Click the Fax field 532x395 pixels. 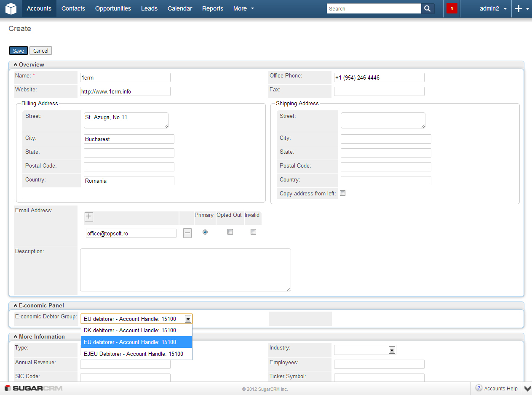tap(379, 91)
